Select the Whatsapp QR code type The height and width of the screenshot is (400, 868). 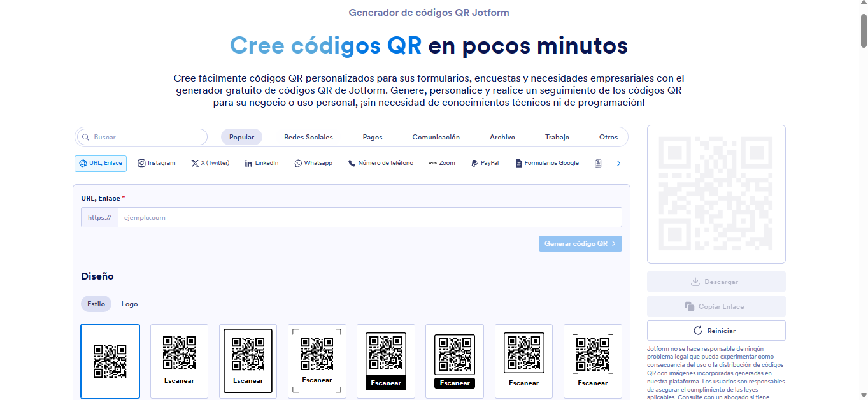pyautogui.click(x=313, y=163)
